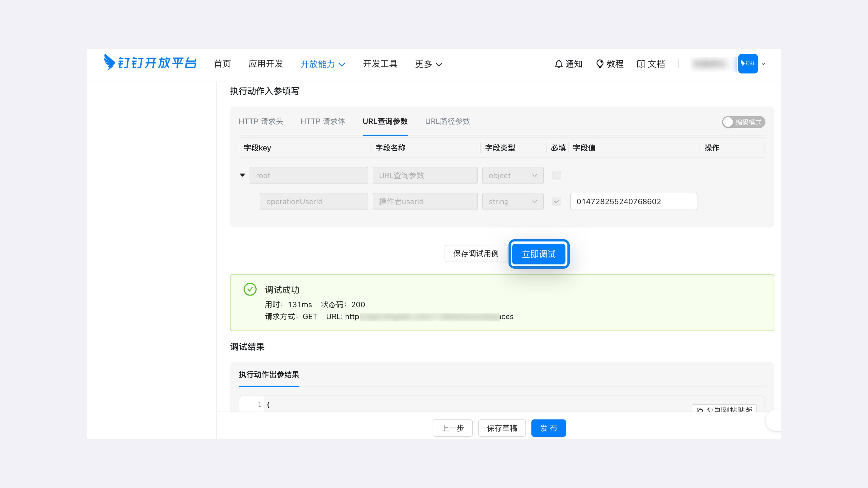Click the operationUserId key input
Image resolution: width=868 pixels, height=488 pixels.
(x=314, y=201)
